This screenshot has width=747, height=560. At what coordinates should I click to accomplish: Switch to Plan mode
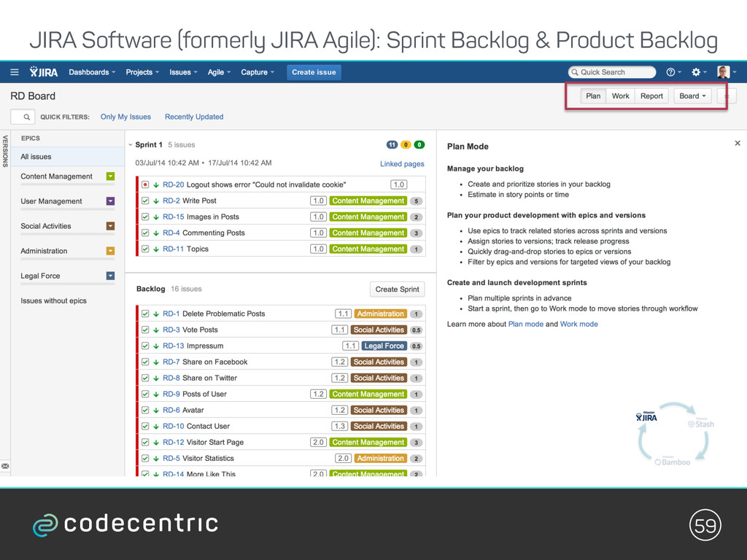[593, 96]
